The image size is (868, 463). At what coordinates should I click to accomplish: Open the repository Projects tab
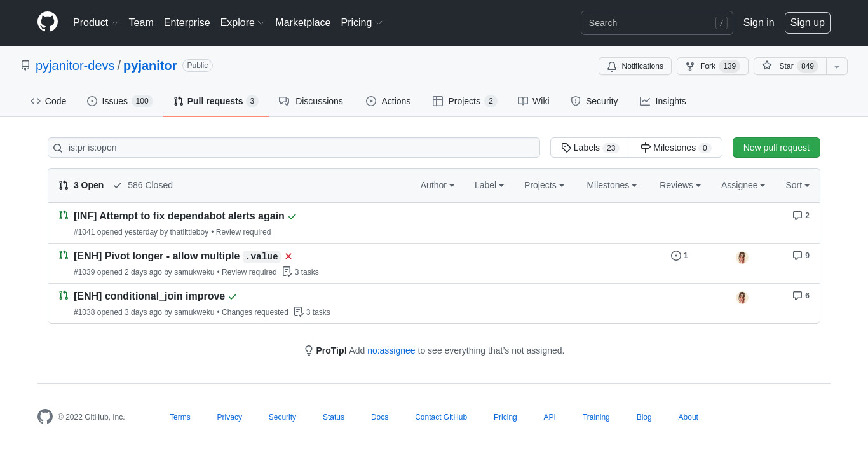465,101
